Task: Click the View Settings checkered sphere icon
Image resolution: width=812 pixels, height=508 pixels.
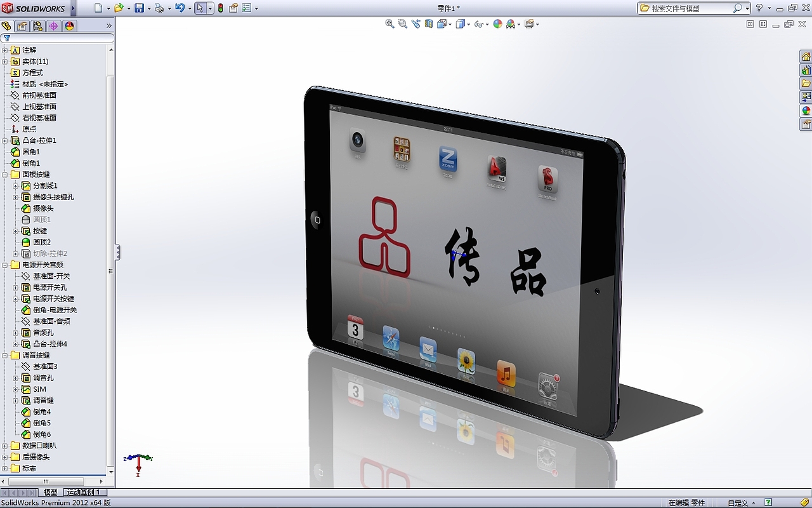Action: click(509, 23)
